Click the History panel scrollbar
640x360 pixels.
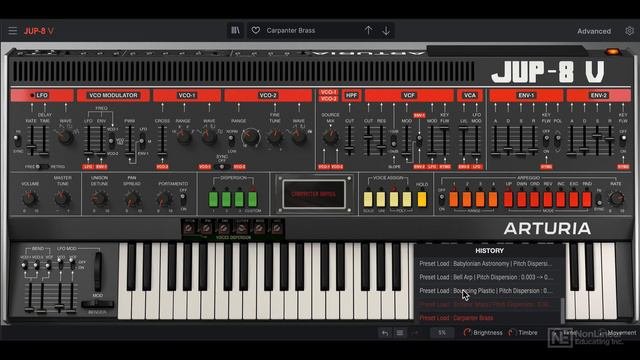click(x=562, y=311)
